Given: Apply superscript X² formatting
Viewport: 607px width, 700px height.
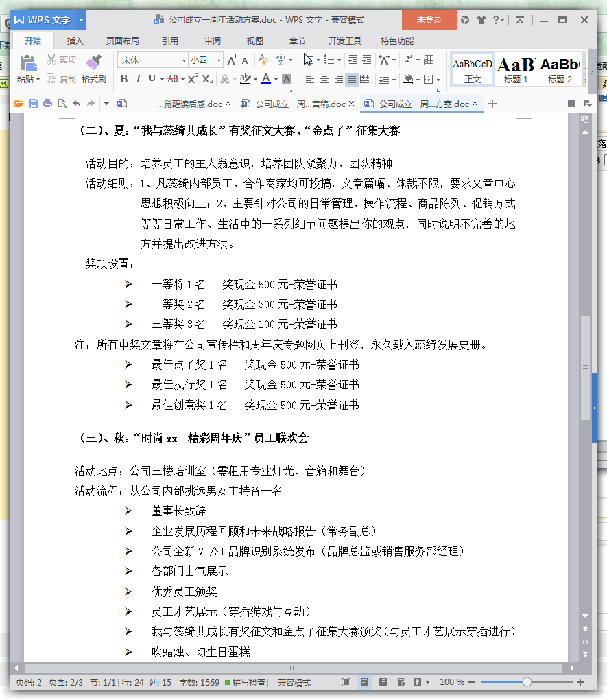Looking at the screenshot, I should (193, 79).
